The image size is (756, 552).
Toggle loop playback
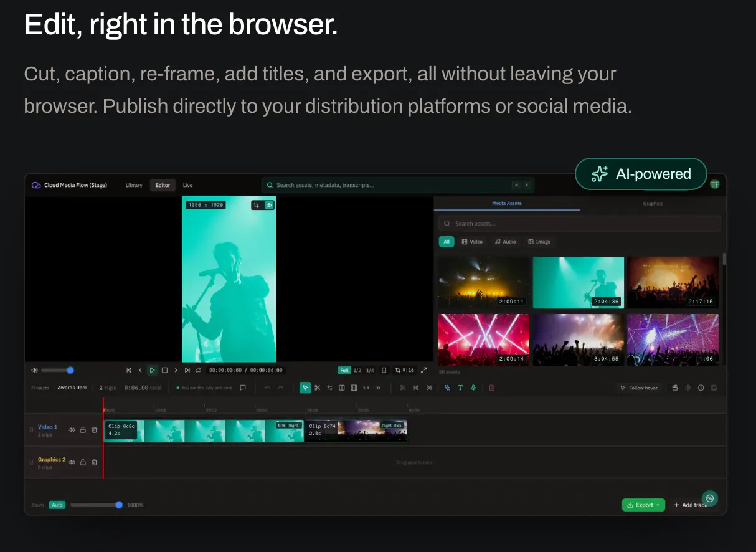point(198,370)
